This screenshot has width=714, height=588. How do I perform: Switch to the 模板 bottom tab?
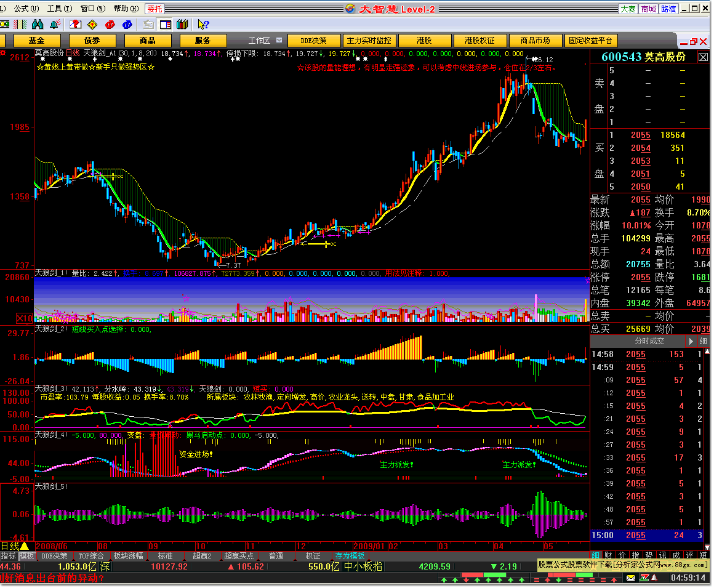coord(26,555)
